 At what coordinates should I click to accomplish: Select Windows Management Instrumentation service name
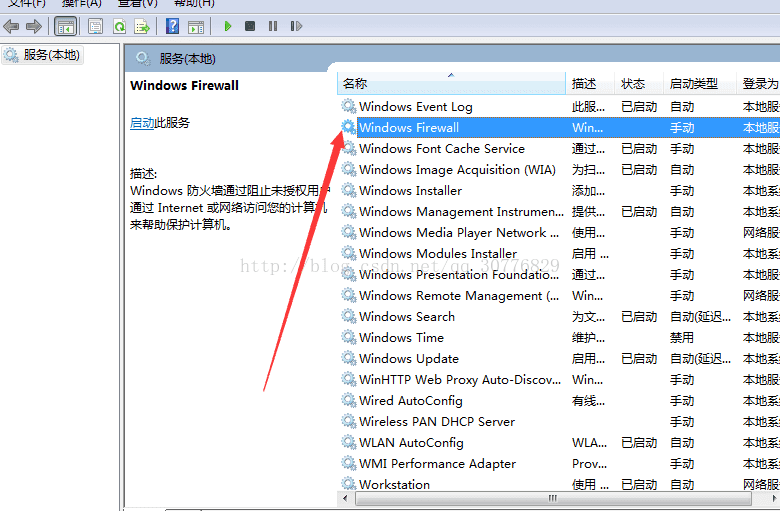tap(461, 211)
